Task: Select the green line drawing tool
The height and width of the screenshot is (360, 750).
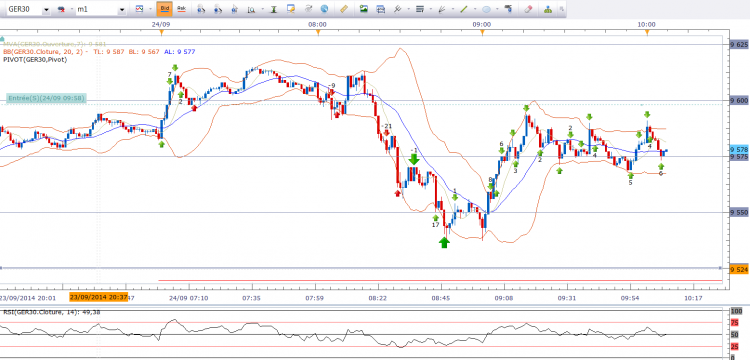Action: pos(463,9)
